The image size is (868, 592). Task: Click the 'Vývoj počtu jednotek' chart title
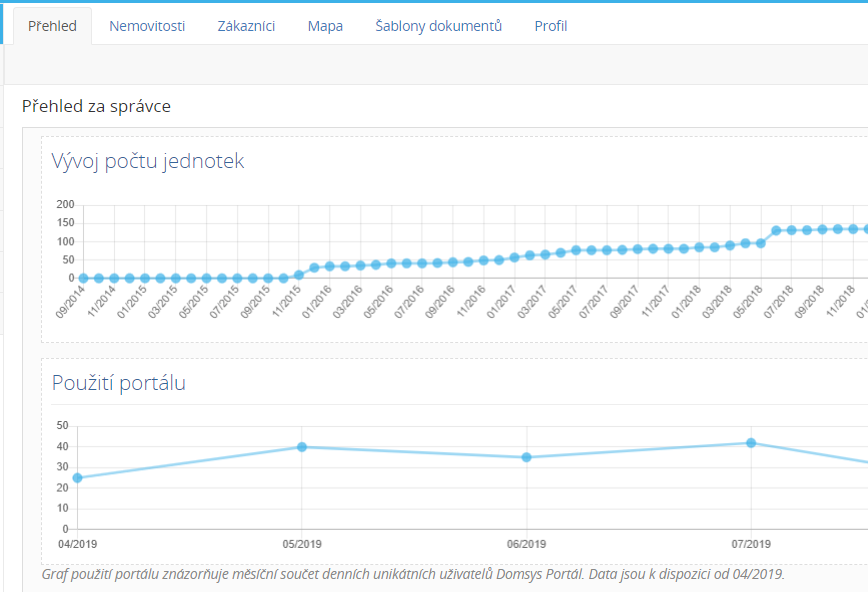coord(148,161)
